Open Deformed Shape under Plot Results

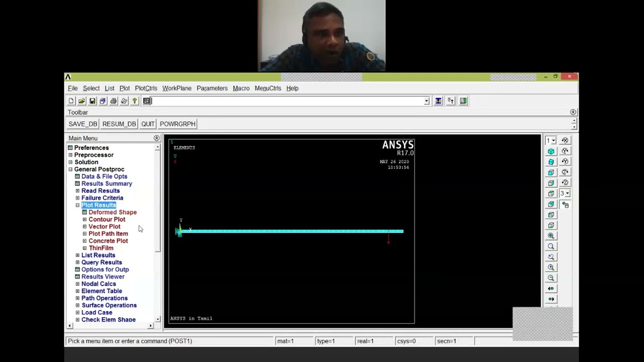tap(113, 212)
